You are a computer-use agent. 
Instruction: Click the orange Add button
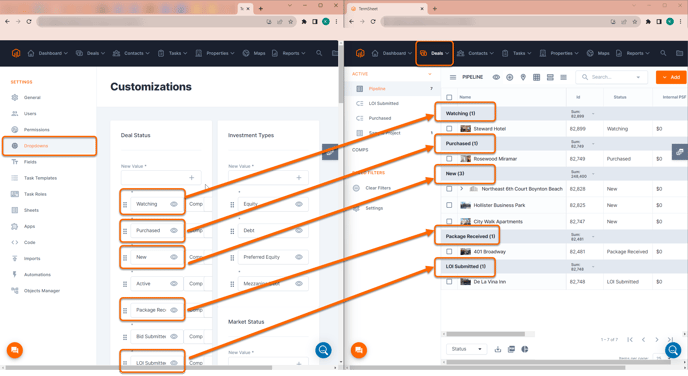point(671,77)
